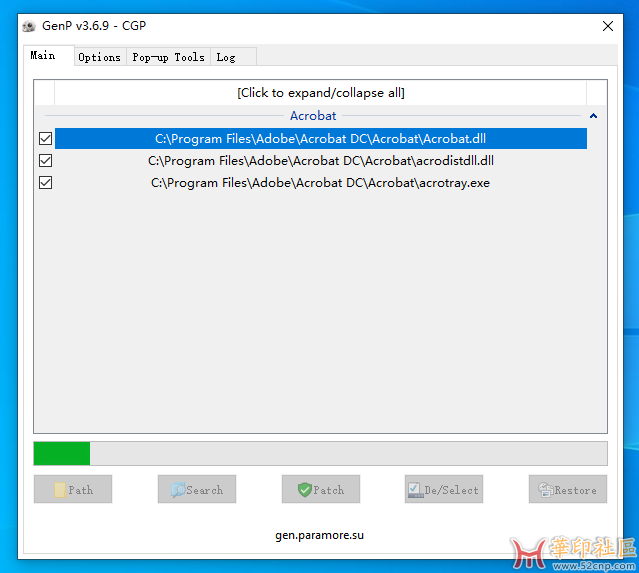This screenshot has width=639, height=573.
Task: Switch to the Main tab
Action: tap(49, 55)
